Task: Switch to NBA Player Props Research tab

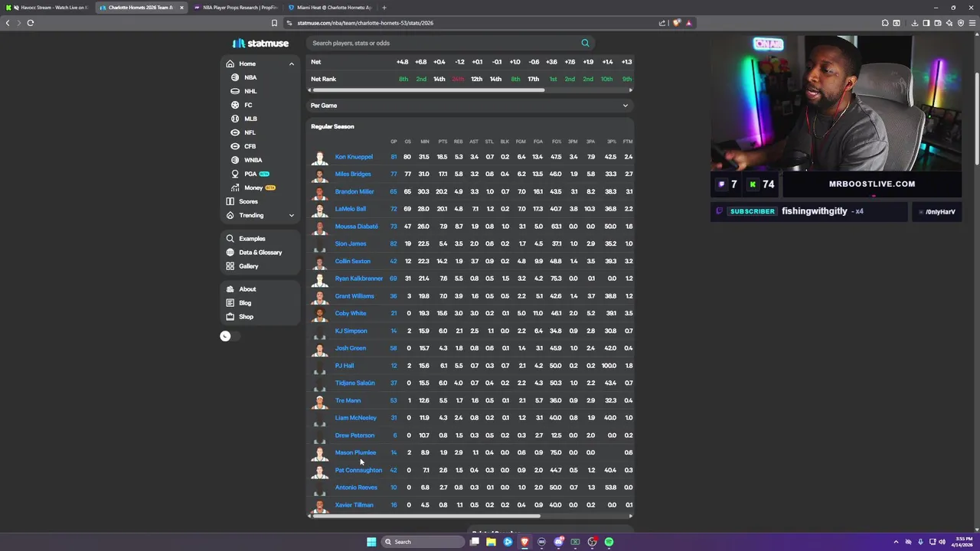Action: [236, 8]
